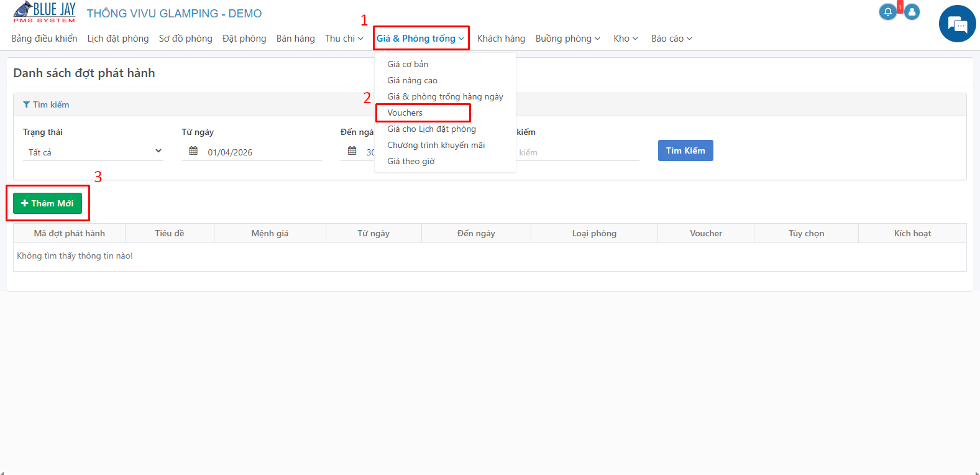This screenshot has width=980, height=475.
Task: Click the Tìm kiếm panel header link
Action: pyautogui.click(x=46, y=104)
